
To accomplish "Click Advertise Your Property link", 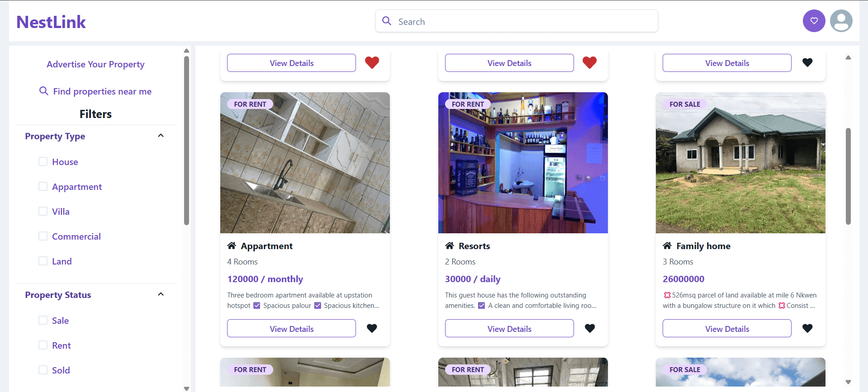I will click(95, 64).
